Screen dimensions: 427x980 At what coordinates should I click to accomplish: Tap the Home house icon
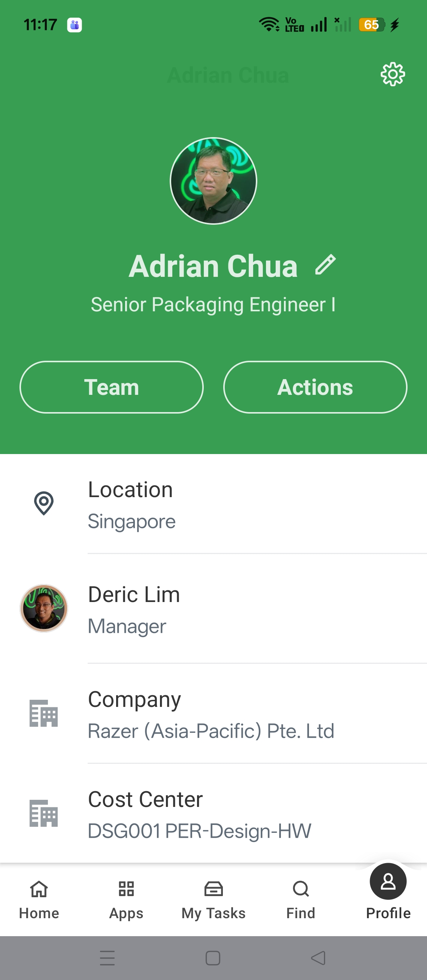(x=39, y=889)
